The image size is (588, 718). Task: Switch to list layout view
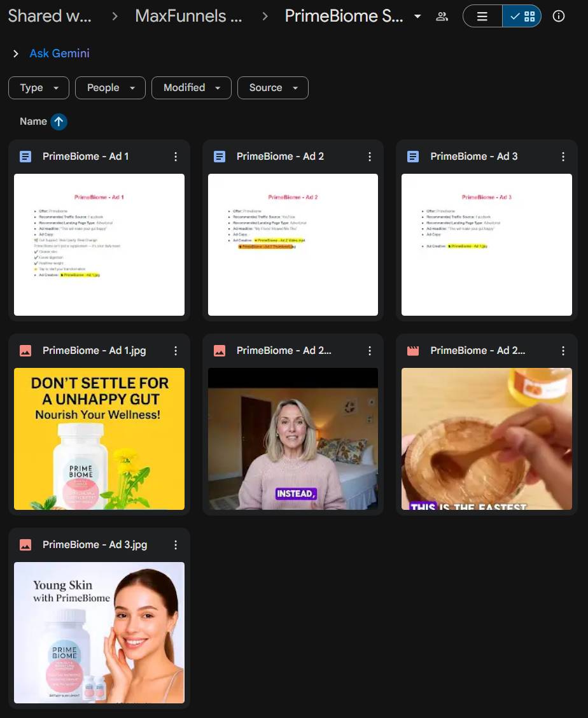pyautogui.click(x=482, y=17)
